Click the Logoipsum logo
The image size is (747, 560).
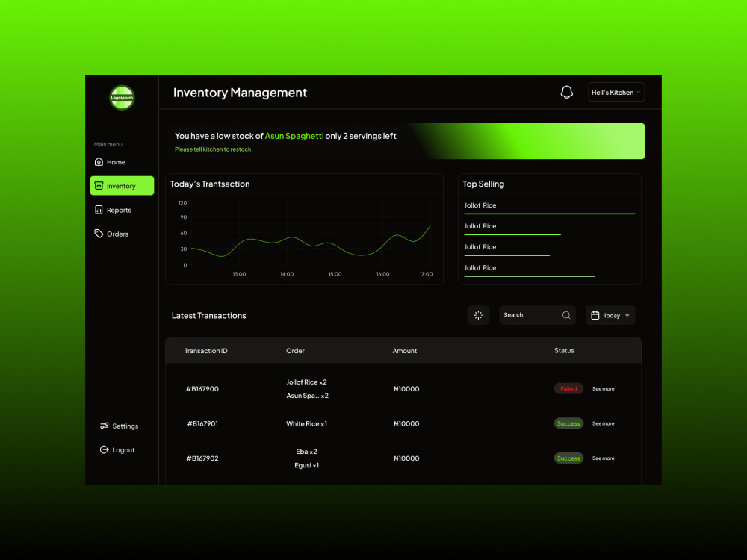tap(122, 98)
